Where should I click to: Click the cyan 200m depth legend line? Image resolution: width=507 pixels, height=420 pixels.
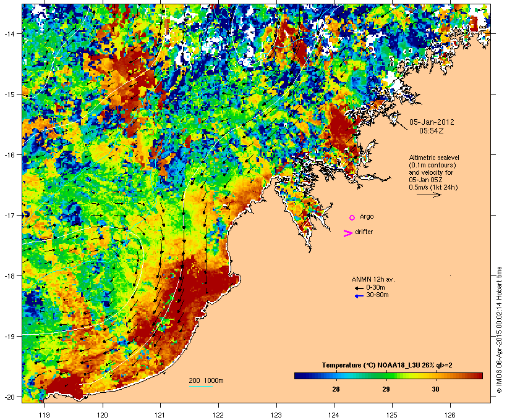(x=200, y=386)
